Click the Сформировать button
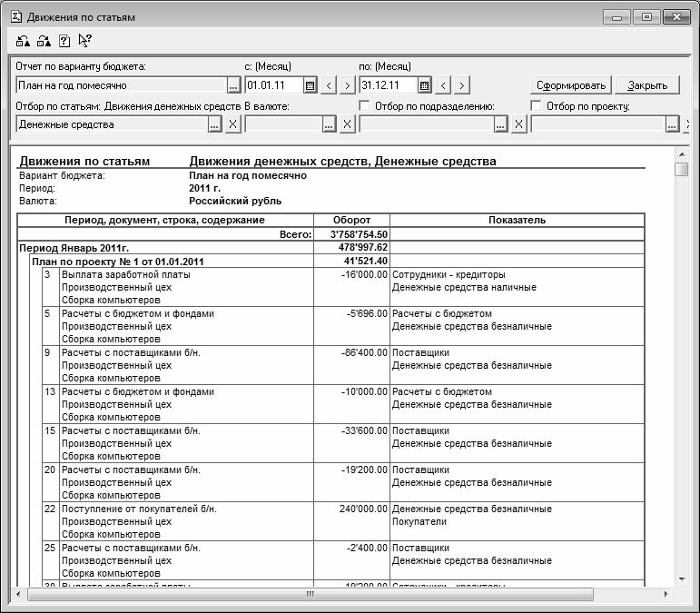The height and width of the screenshot is (613, 700). [571, 85]
